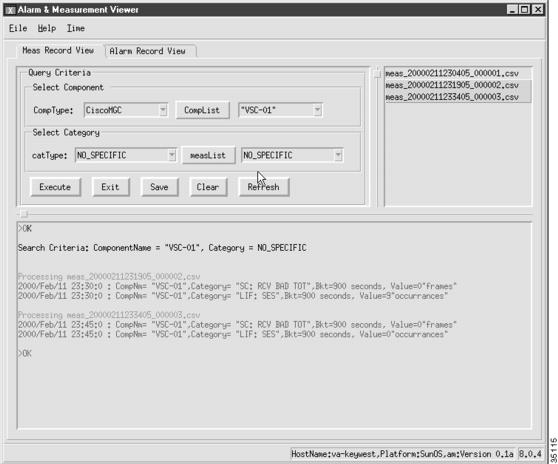Close the Alarm & Measurement Viewer window
The height and width of the screenshot is (464, 558).
[537, 10]
